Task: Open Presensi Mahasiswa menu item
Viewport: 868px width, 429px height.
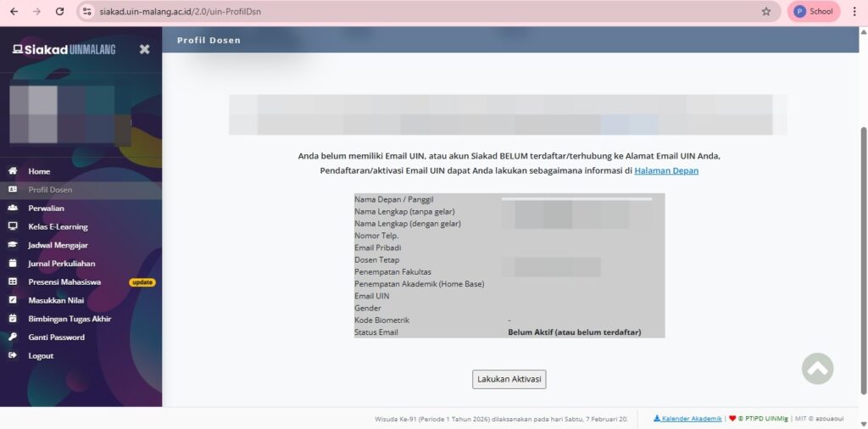Action: (x=64, y=282)
